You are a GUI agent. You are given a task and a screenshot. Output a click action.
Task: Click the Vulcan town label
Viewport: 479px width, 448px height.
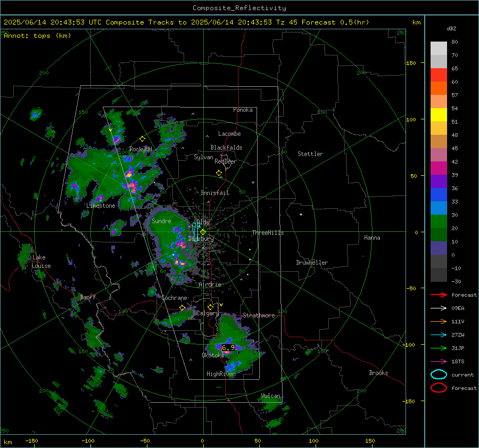[271, 396]
